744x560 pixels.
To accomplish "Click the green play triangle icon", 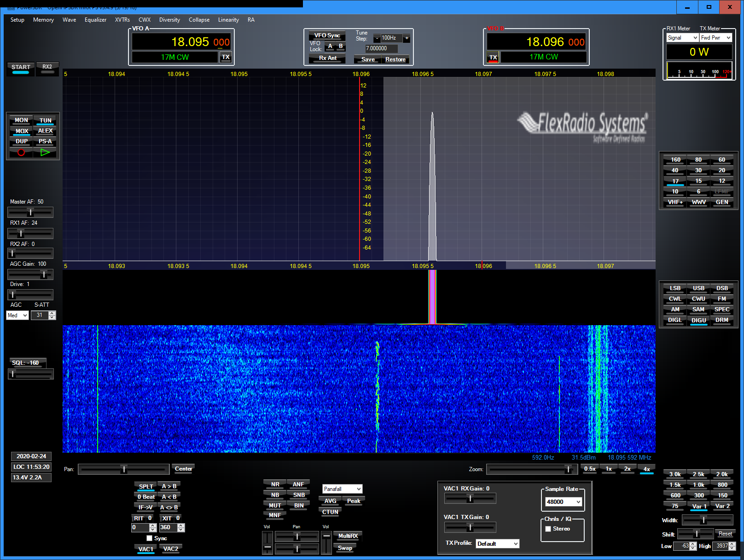I will pos(45,152).
